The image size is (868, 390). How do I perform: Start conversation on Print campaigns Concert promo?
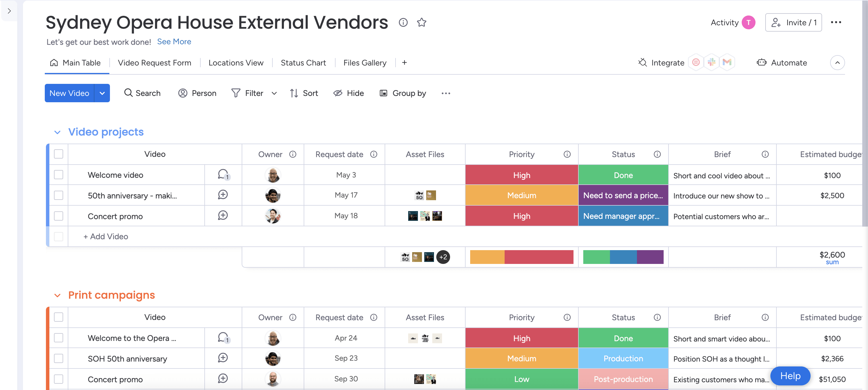223,379
